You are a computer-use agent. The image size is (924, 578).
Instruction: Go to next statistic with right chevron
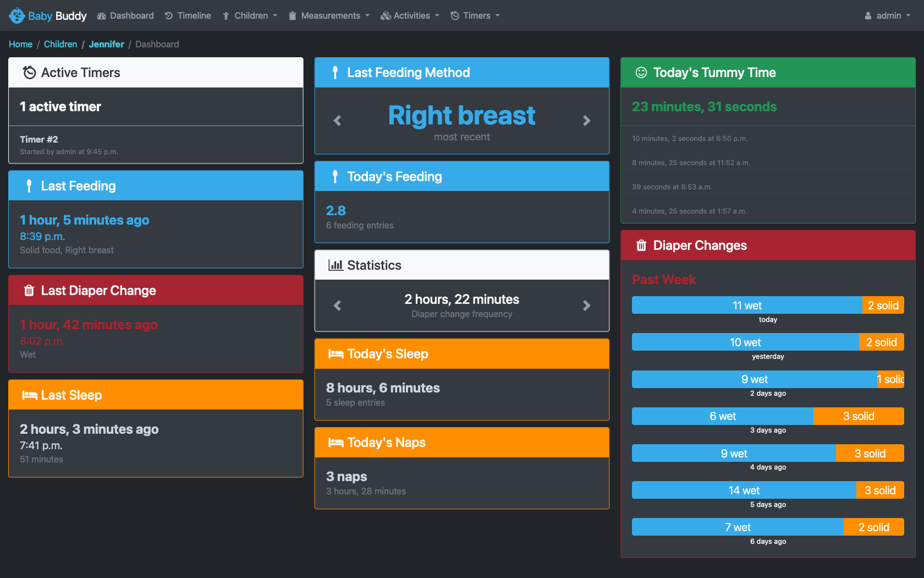tap(586, 306)
